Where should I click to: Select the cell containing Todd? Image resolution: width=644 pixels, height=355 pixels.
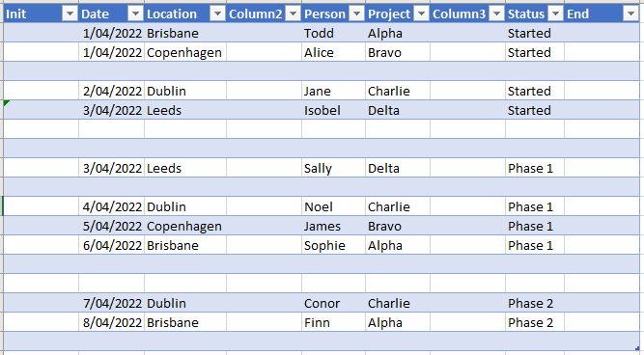pyautogui.click(x=333, y=33)
